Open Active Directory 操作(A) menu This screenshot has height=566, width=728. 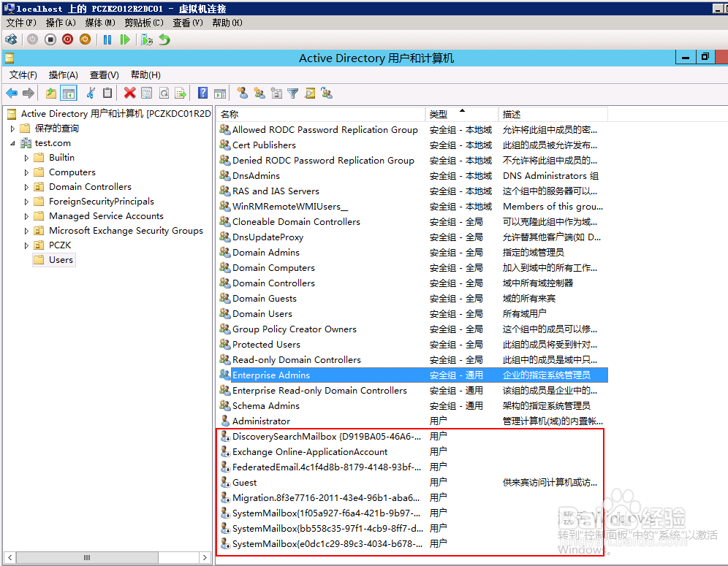63,74
